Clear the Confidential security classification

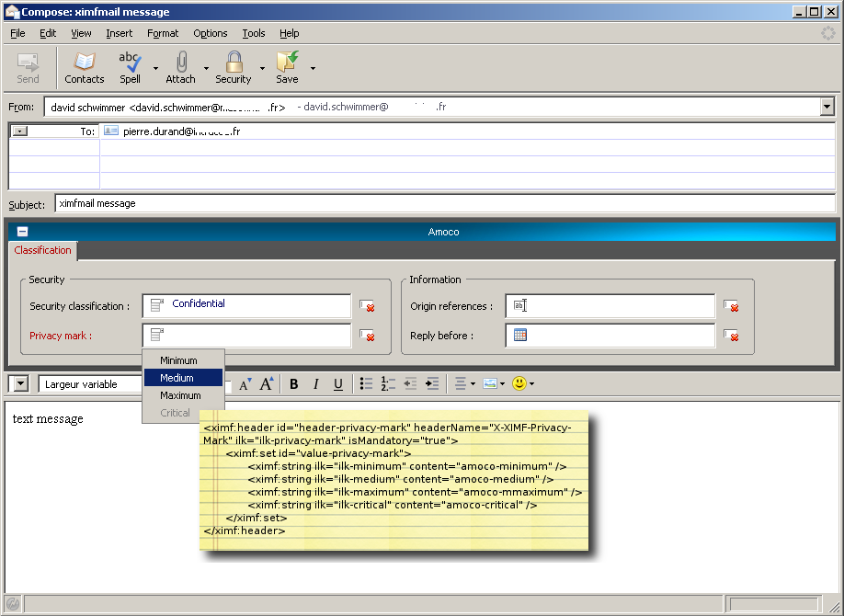tap(367, 307)
